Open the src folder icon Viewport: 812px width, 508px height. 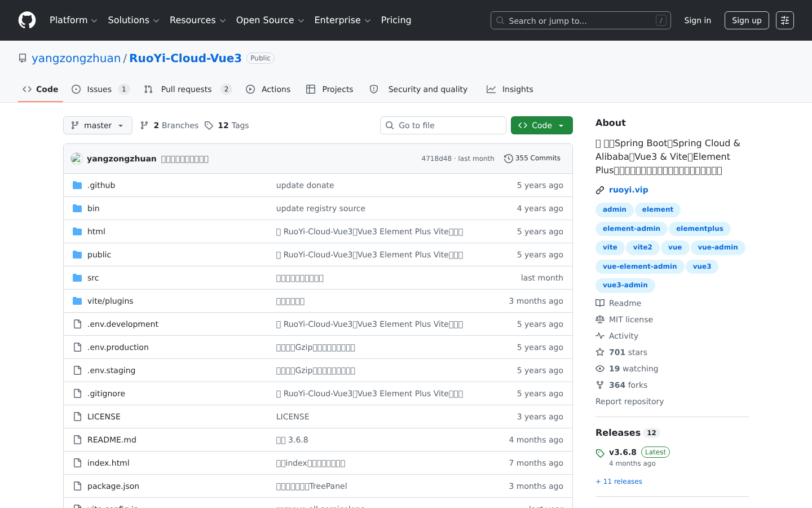coord(77,278)
